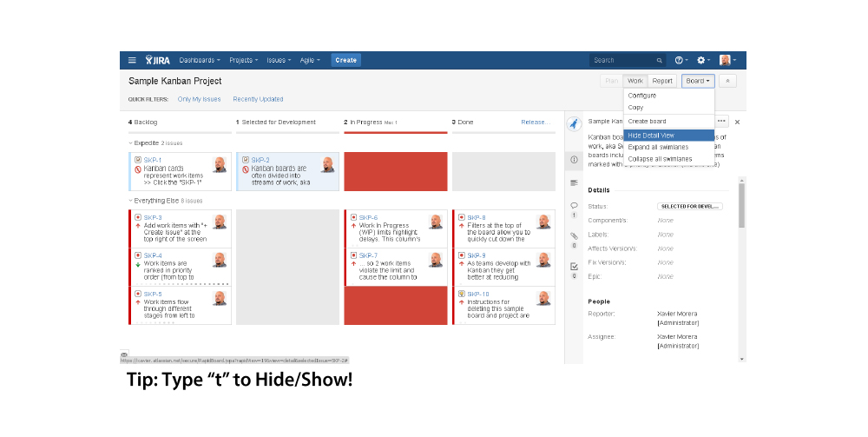Click the Selected for Development status lozenge
Image resolution: width=868 pixels, height=437 pixels.
pyautogui.click(x=690, y=206)
